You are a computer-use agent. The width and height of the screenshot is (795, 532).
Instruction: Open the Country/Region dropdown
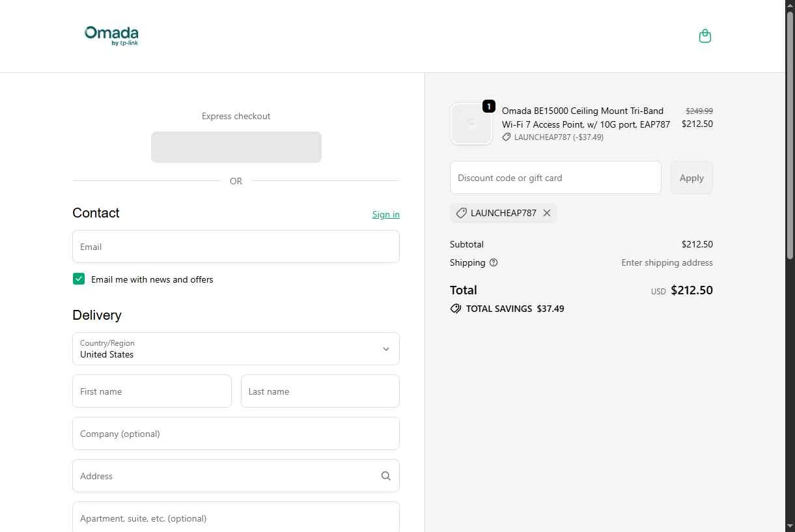236,349
